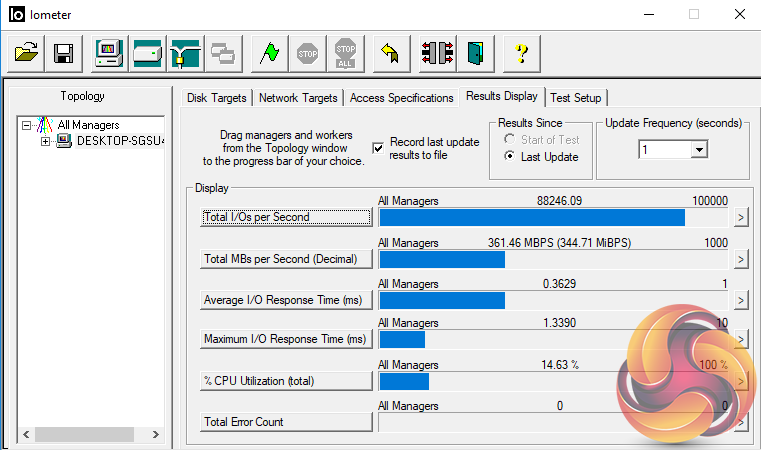761x450 pixels.
Task: Click the Start New Manager computer icon
Action: (x=109, y=53)
